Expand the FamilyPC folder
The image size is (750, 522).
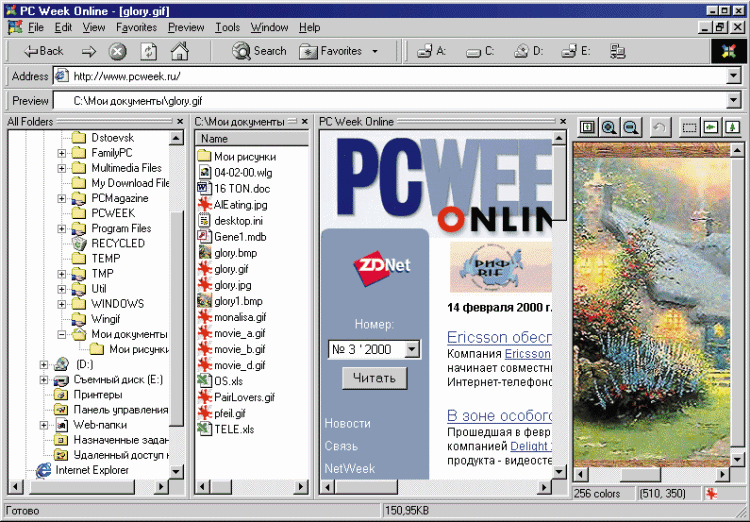(61, 153)
